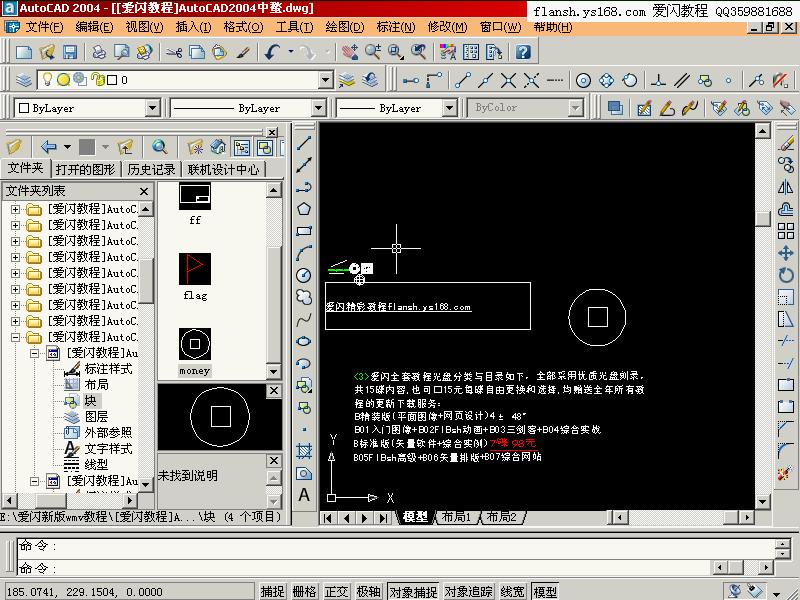This screenshot has height=600, width=800.
Task: Click the Pan realtime hand icon
Action: (350, 52)
